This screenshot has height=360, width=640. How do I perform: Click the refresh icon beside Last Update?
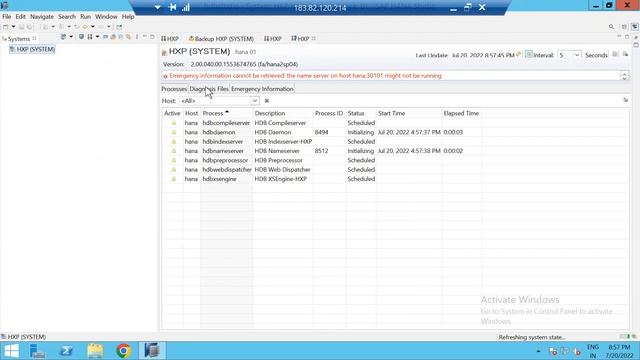click(x=519, y=54)
